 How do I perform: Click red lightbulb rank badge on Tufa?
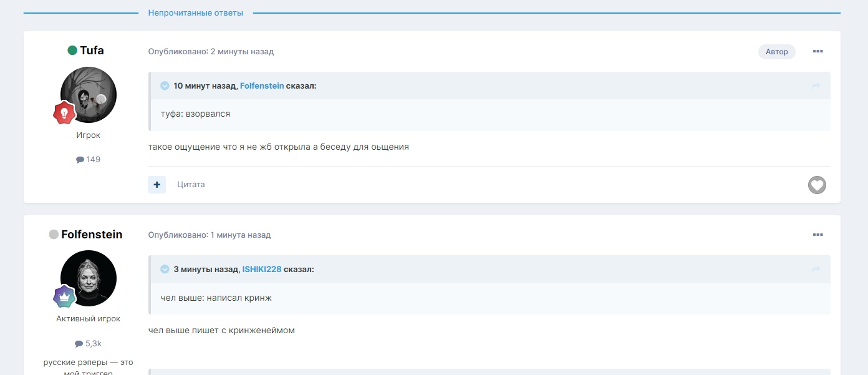click(x=64, y=113)
